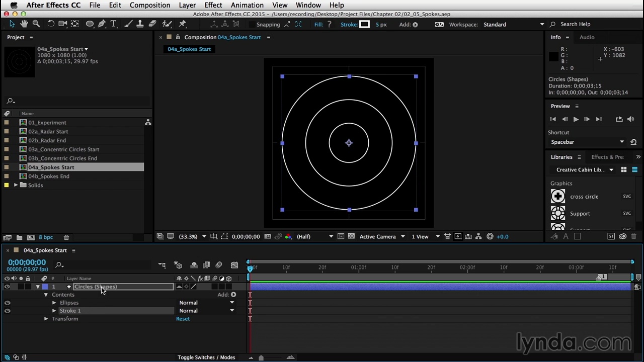The image size is (644, 362).
Task: Collapse the Circles (Shapes) layer
Action: click(x=38, y=287)
